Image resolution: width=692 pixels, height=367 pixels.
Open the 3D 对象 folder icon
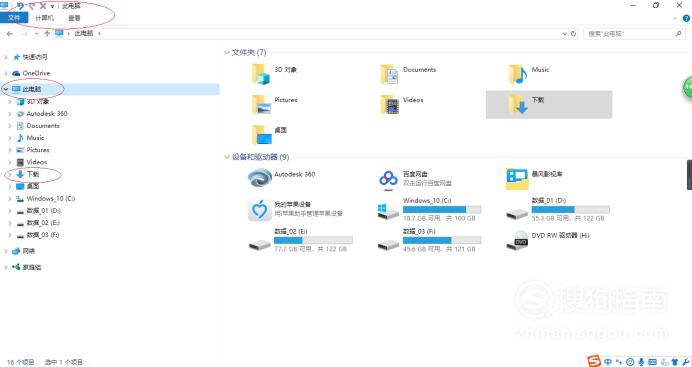[x=260, y=75]
